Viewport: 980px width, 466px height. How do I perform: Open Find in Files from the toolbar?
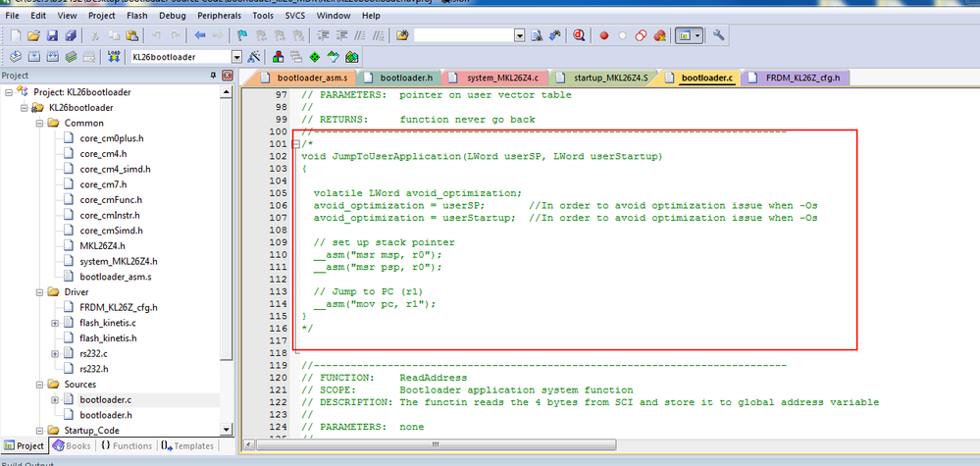pyautogui.click(x=402, y=35)
